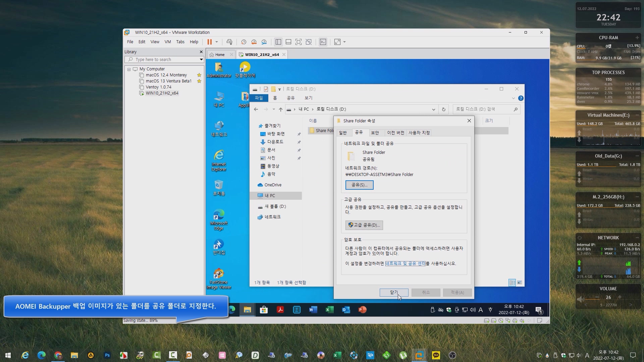Open the VMware snapshot manager icon
This screenshot has height=362, width=644.
[x=264, y=42]
